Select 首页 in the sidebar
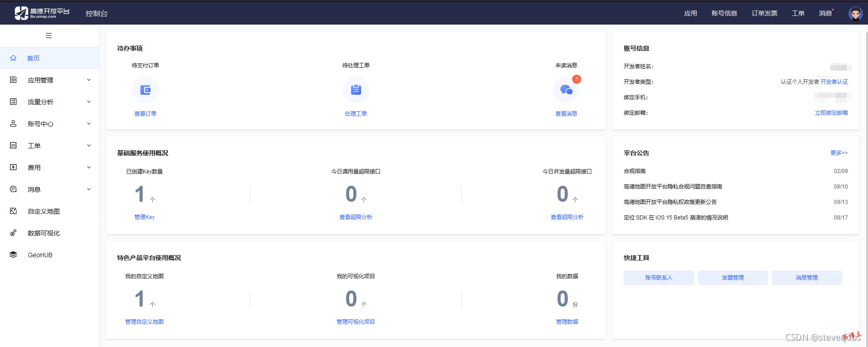868x347 pixels. coord(33,58)
